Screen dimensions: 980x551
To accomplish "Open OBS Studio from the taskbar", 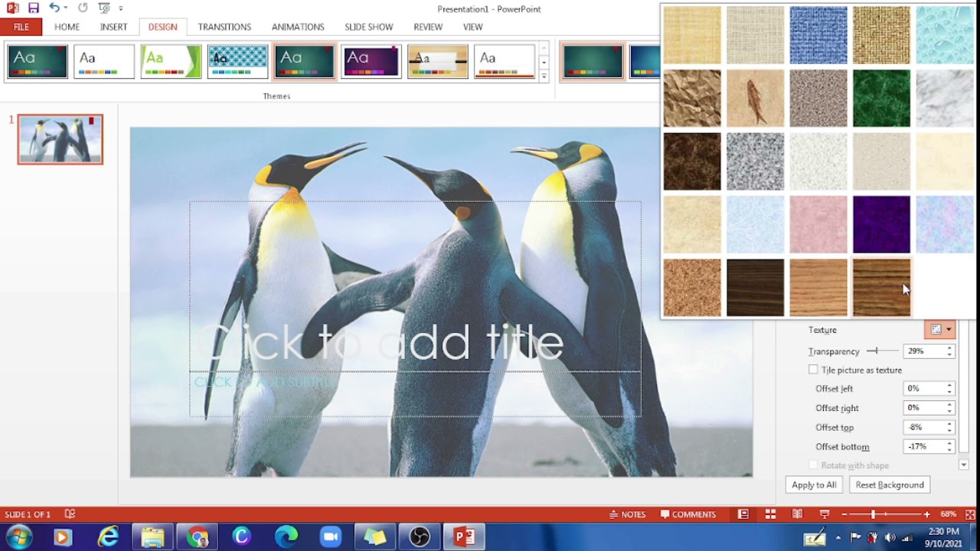I will click(420, 537).
